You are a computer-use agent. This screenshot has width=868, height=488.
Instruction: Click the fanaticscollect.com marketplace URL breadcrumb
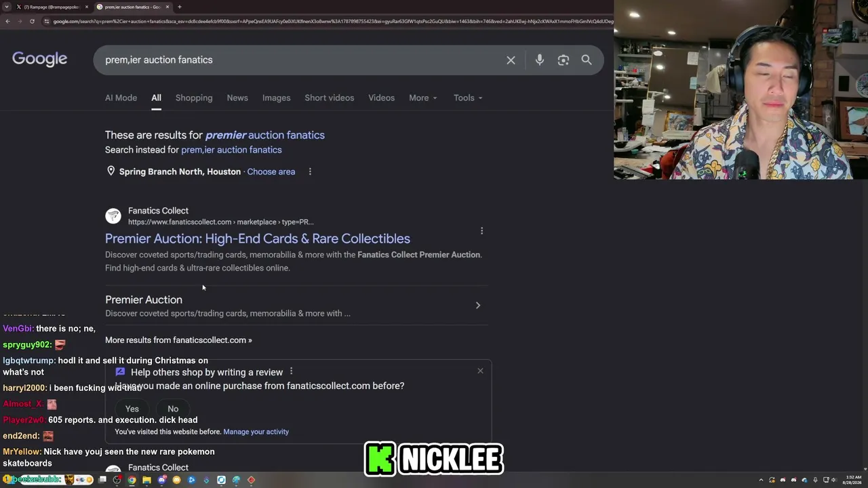click(220, 222)
